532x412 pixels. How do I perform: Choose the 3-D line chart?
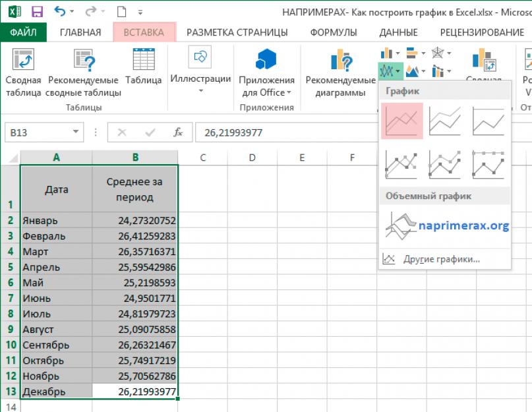401,226
